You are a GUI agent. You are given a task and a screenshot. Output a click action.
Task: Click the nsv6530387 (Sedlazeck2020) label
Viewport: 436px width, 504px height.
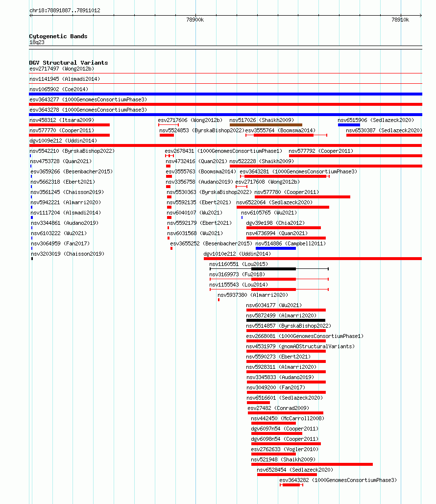384,130
